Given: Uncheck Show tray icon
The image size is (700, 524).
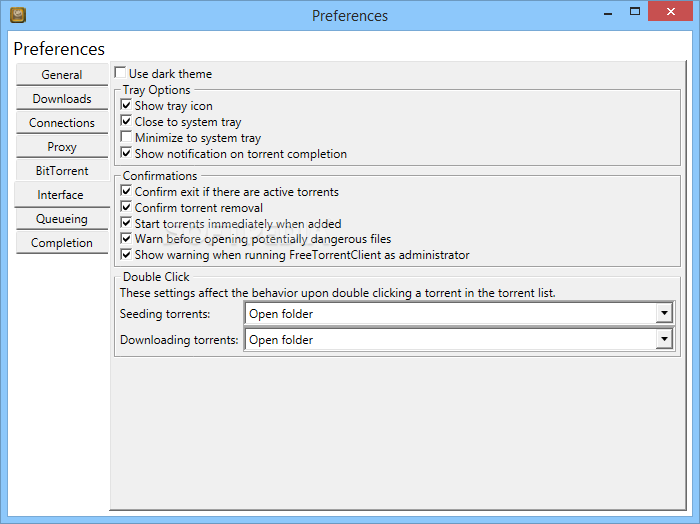Looking at the screenshot, I should click(126, 105).
